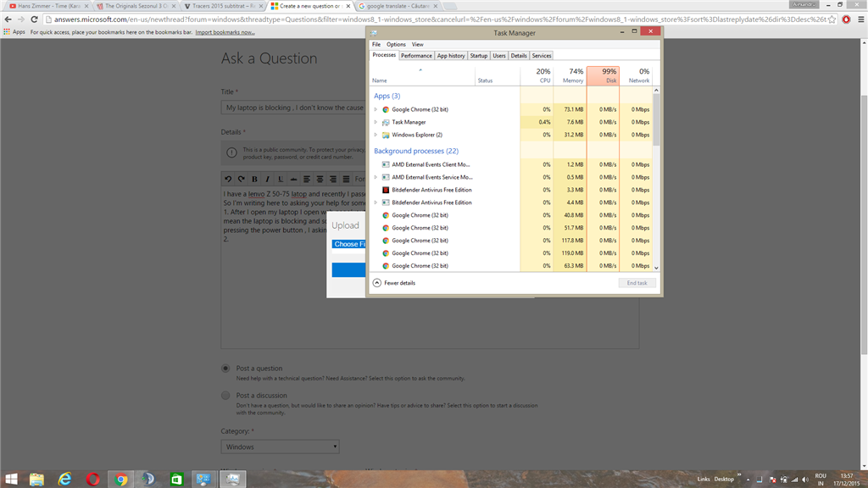Open the Startup tab in Task Manager
The height and width of the screenshot is (488, 868).
click(x=478, y=56)
